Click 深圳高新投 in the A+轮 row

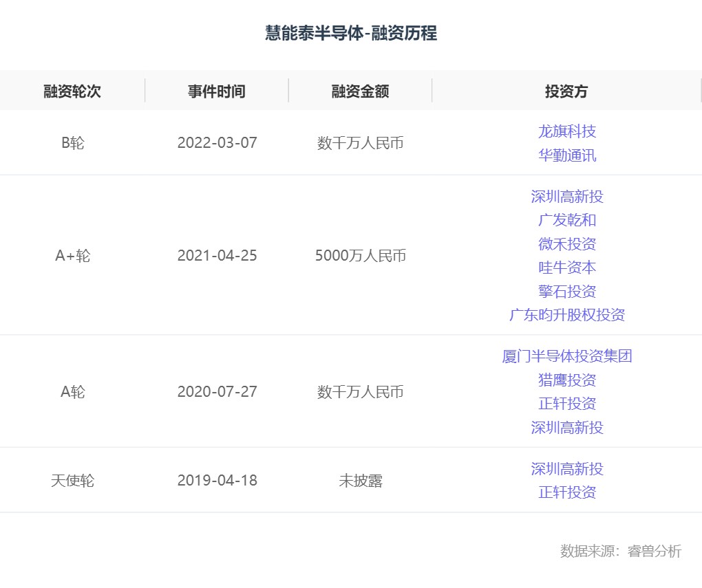point(567,197)
